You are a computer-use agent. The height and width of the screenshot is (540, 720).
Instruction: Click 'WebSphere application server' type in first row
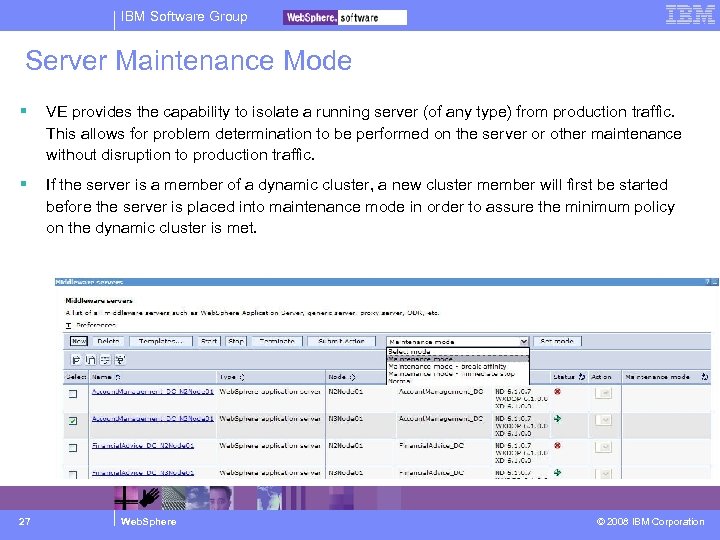point(270,392)
